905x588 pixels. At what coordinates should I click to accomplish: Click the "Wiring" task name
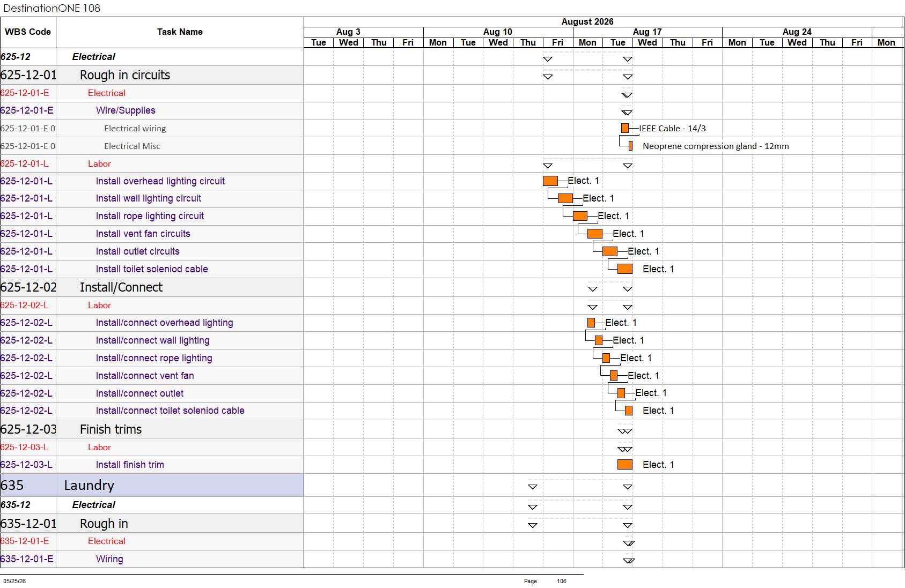[109, 559]
